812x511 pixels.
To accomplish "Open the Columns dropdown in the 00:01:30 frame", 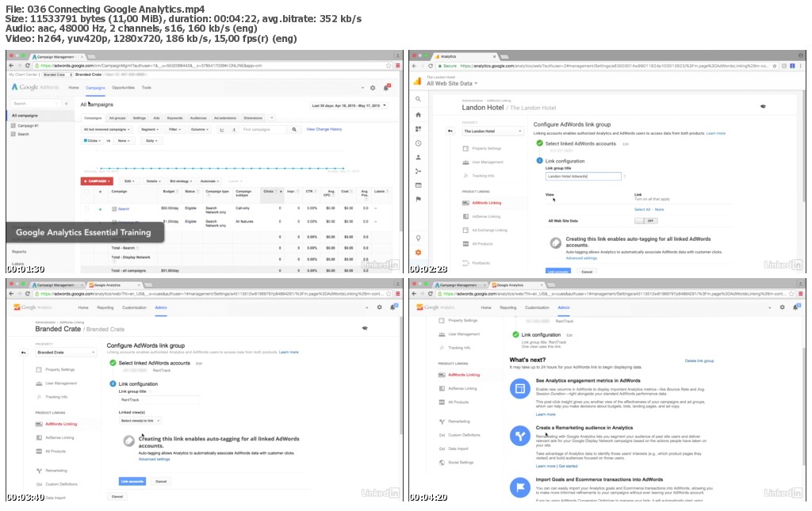I will pyautogui.click(x=200, y=129).
